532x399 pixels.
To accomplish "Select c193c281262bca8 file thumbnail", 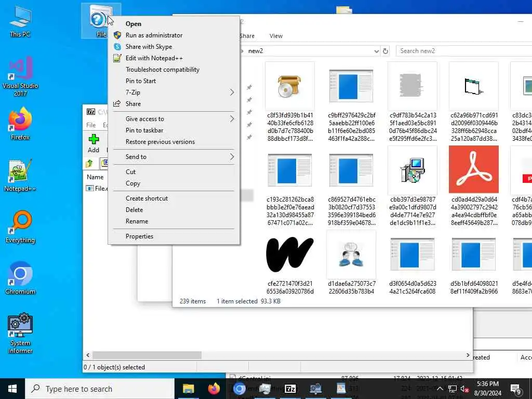I will coord(290,170).
